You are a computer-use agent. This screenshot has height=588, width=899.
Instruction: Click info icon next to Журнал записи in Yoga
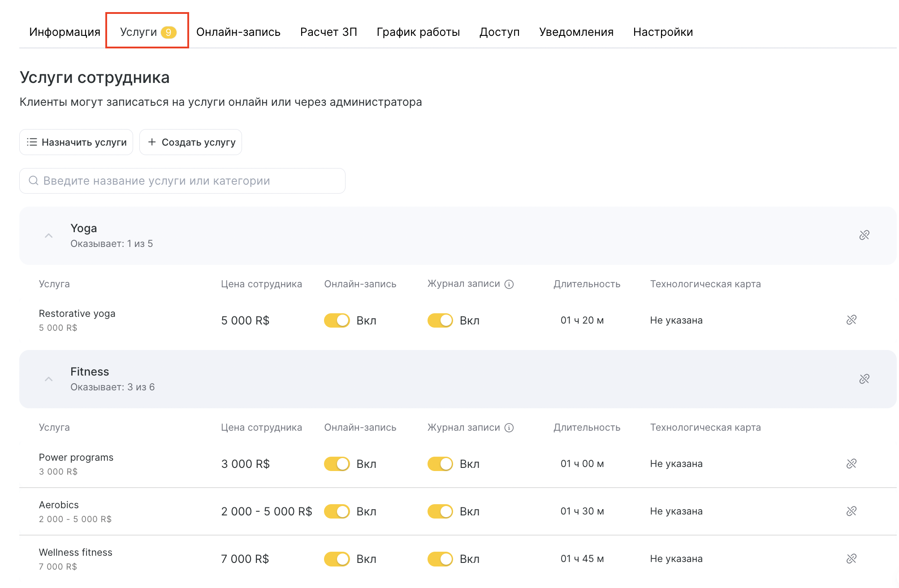pyautogui.click(x=509, y=284)
